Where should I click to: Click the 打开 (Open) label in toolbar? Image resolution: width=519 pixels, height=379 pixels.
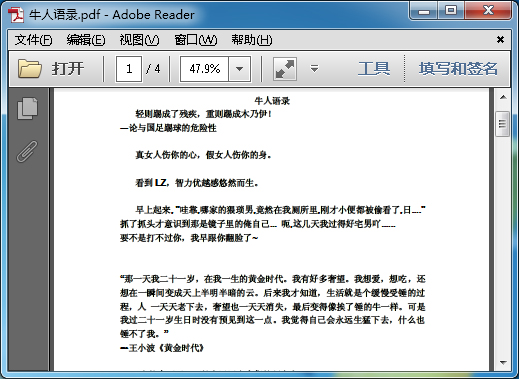tap(68, 69)
